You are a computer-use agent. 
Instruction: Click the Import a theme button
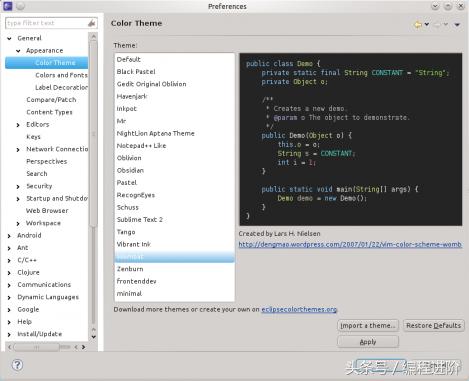pyautogui.click(x=368, y=325)
